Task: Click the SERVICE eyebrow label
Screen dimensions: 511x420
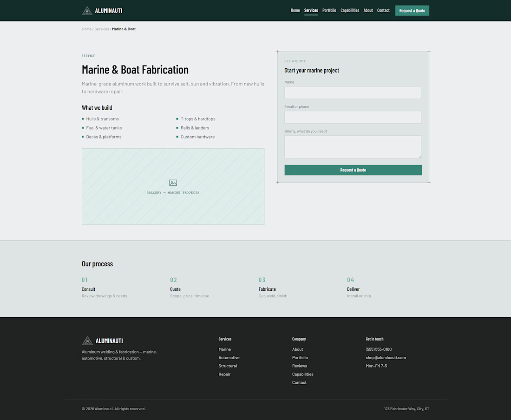Action: point(88,56)
